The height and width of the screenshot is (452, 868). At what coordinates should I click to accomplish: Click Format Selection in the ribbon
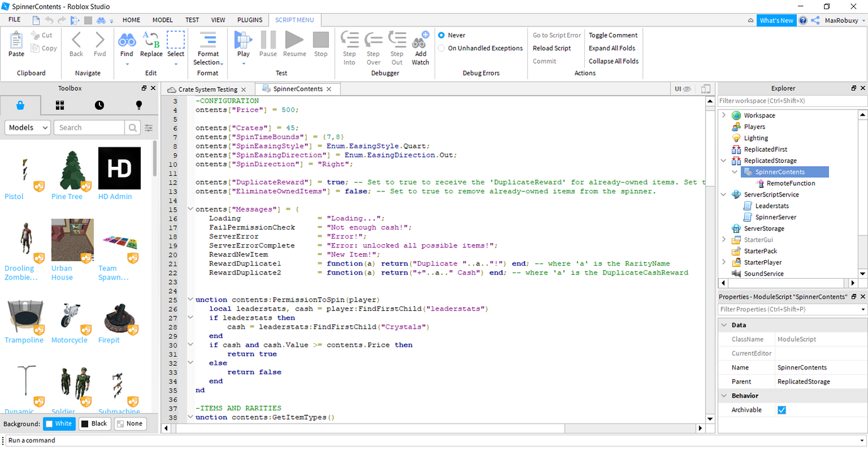[x=208, y=49]
